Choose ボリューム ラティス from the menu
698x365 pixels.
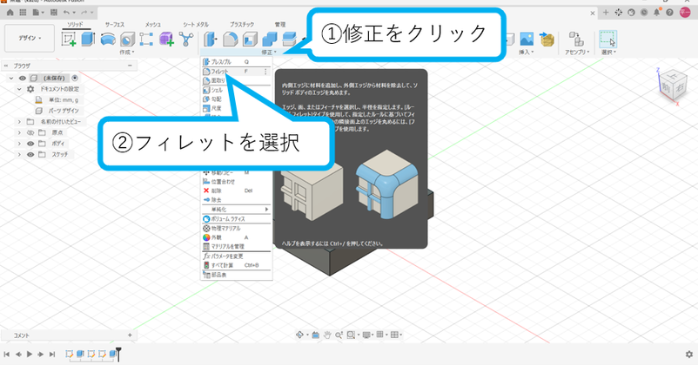[x=236, y=219]
